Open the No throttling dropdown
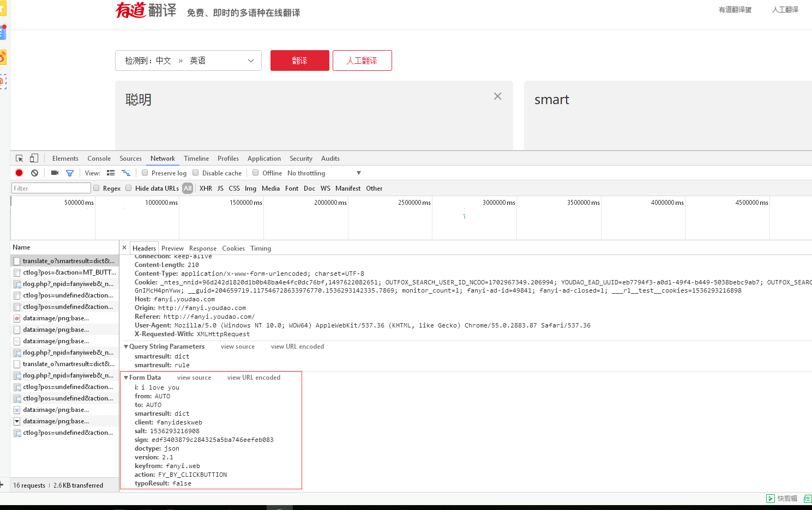Viewport: 812px width, 510px height. pos(324,173)
